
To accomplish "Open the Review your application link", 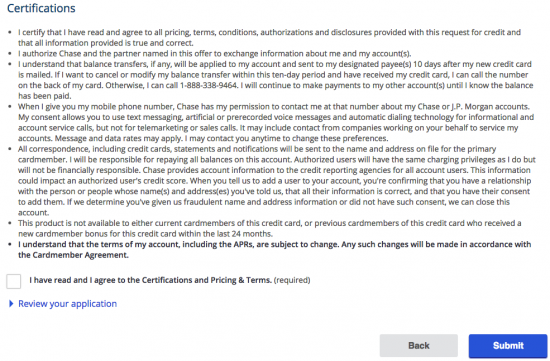I will 67,304.
